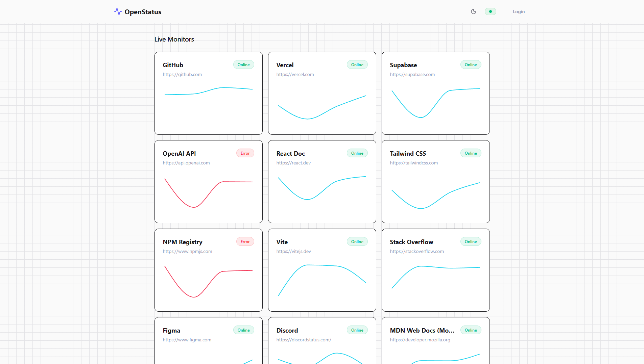The width and height of the screenshot is (644, 364).
Task: Select the https://tailwindcss.com URL text
Action: 414,163
